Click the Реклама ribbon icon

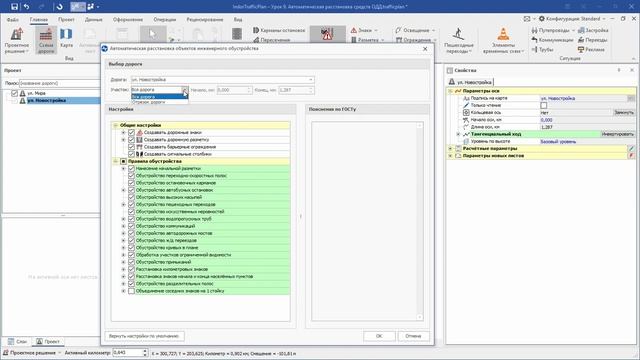pyautogui.click(x=591, y=49)
